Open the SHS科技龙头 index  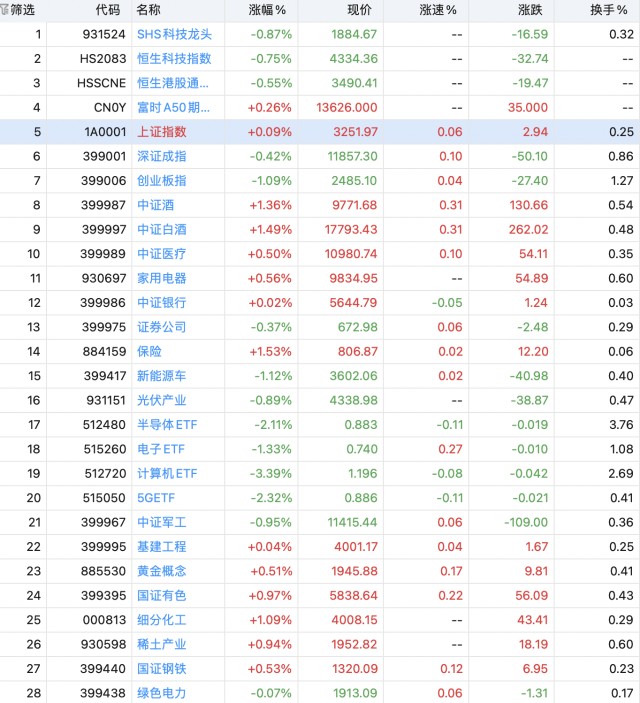pos(174,35)
